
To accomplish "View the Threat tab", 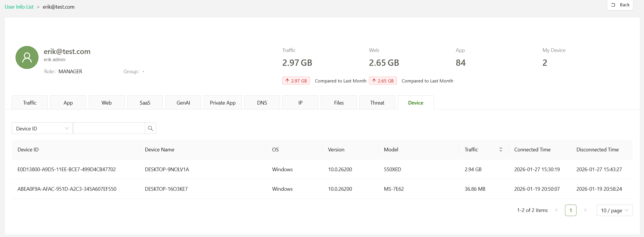I will 377,103.
